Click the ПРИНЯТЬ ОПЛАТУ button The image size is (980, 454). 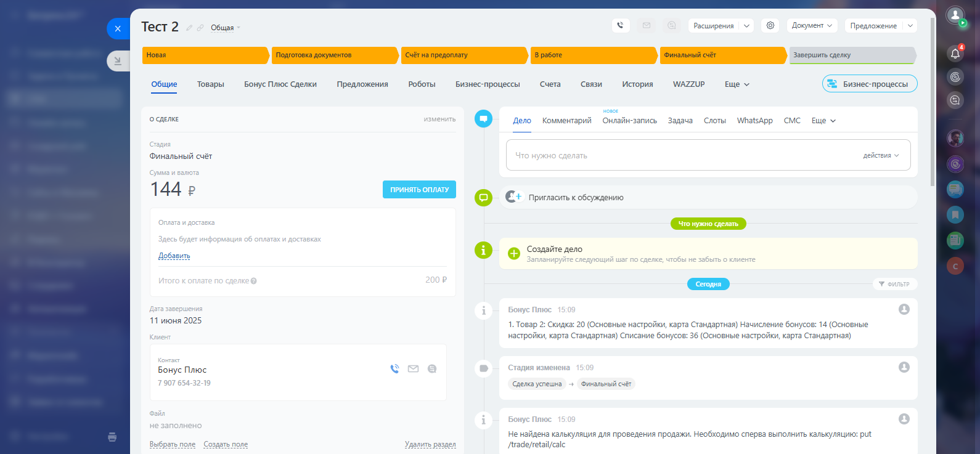(x=419, y=190)
